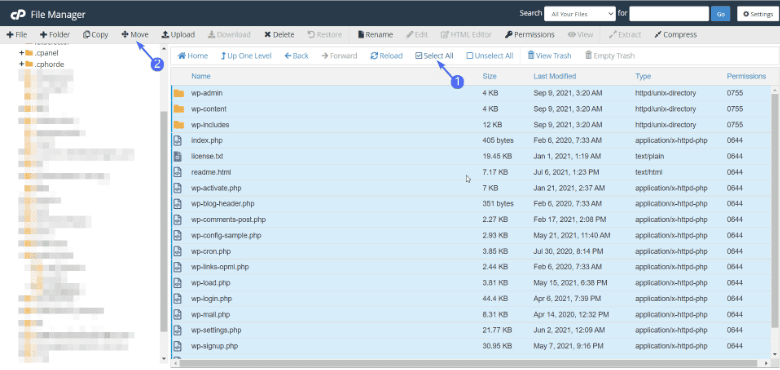The image size is (780, 370).
Task: Sort by Permissions column header
Action: point(746,76)
